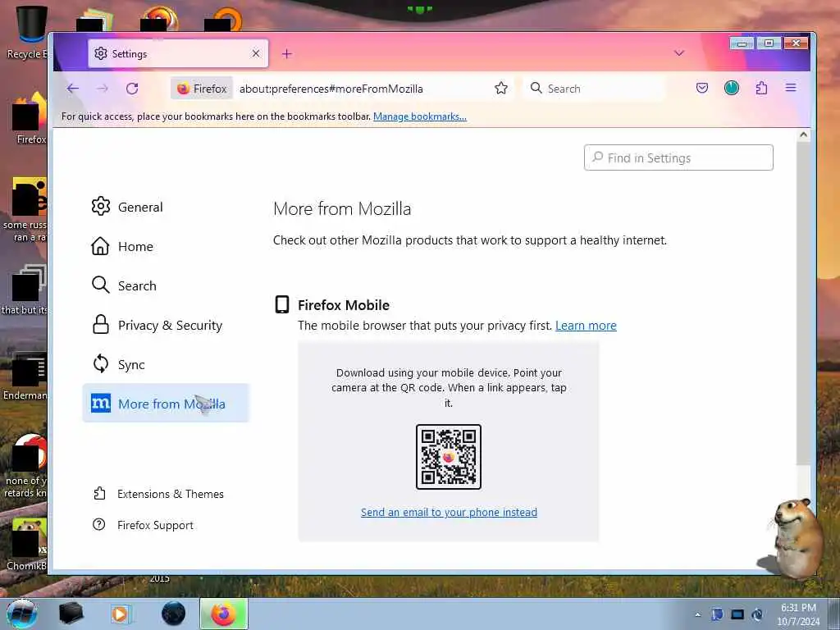Image resolution: width=840 pixels, height=630 pixels.
Task: Reload the current page
Action: 132,89
